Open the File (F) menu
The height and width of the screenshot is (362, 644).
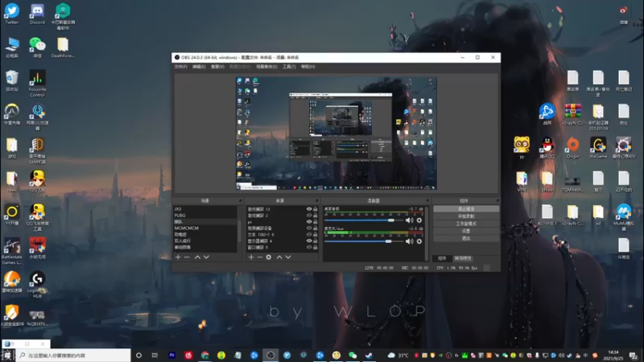(x=180, y=67)
